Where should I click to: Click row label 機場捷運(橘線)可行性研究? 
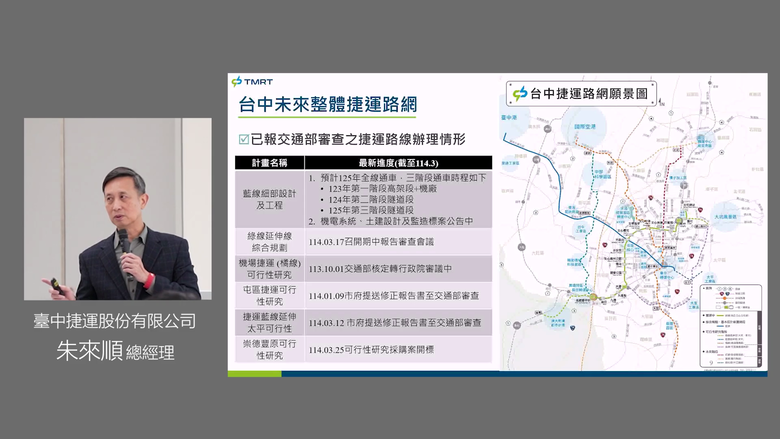pyautogui.click(x=269, y=269)
